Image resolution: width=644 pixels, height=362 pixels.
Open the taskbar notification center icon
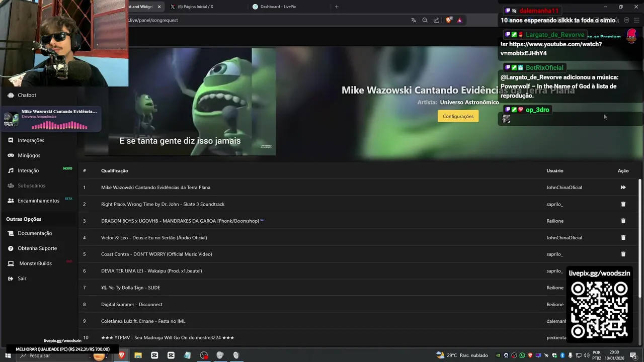[633, 355]
